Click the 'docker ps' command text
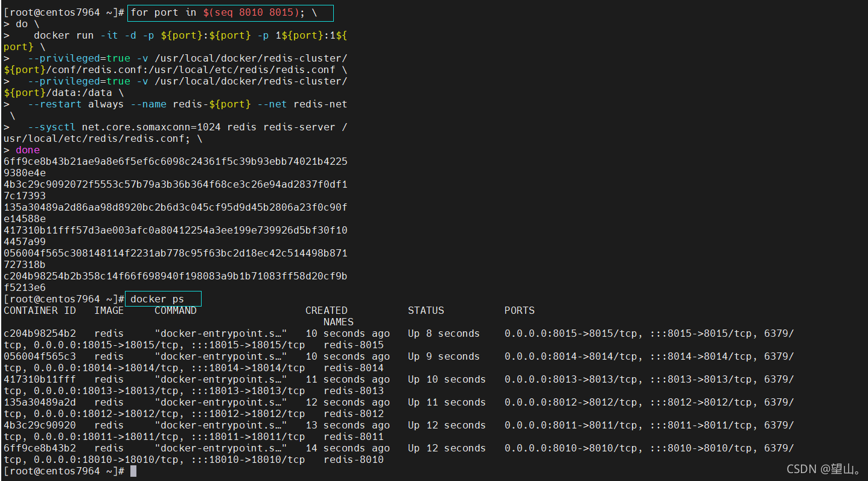Screen dimensions: 868x481 click(158, 299)
